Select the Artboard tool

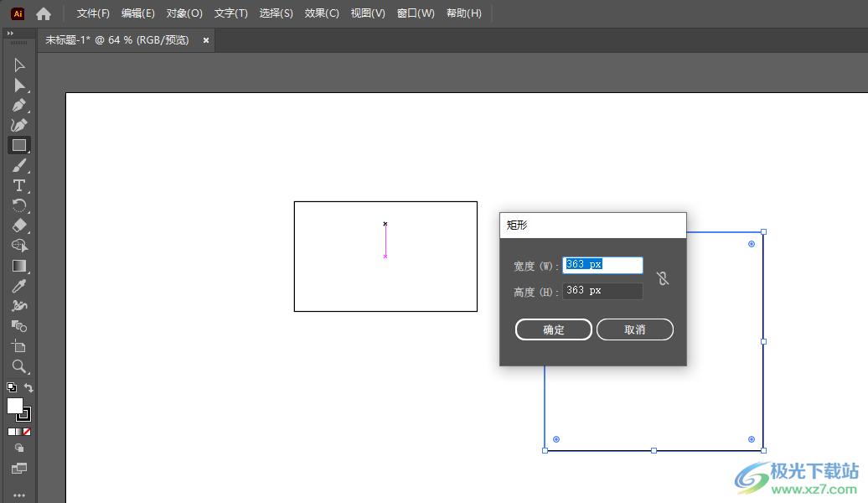[x=18, y=346]
